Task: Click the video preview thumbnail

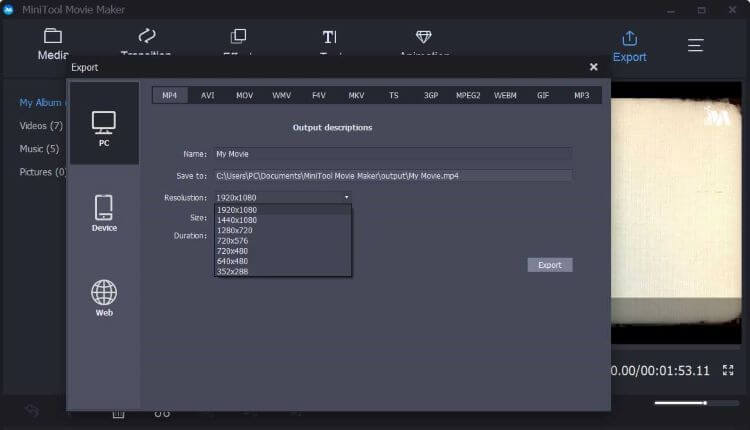Action: coord(676,212)
